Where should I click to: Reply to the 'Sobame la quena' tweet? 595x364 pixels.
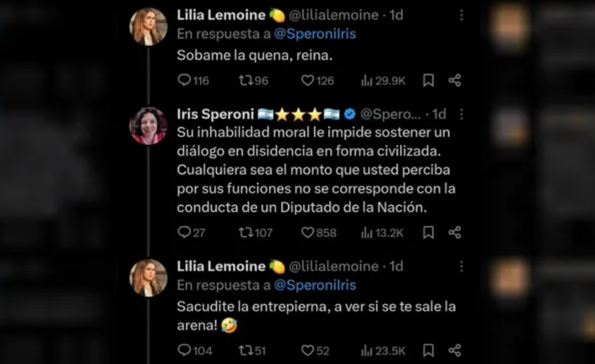[x=184, y=81]
